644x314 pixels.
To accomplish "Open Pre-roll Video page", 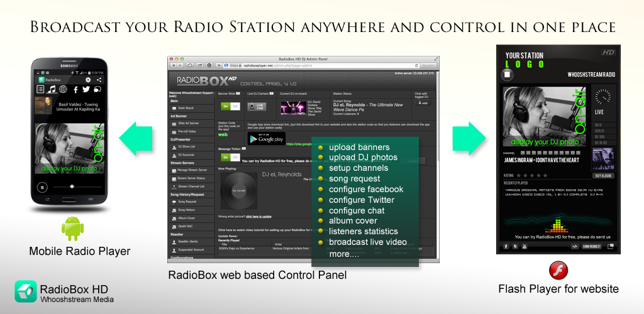I will tap(192, 132).
